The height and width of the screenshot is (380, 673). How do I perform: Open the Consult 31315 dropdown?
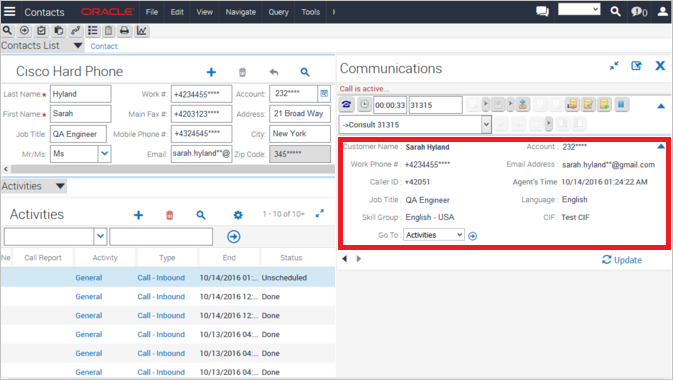(x=486, y=125)
